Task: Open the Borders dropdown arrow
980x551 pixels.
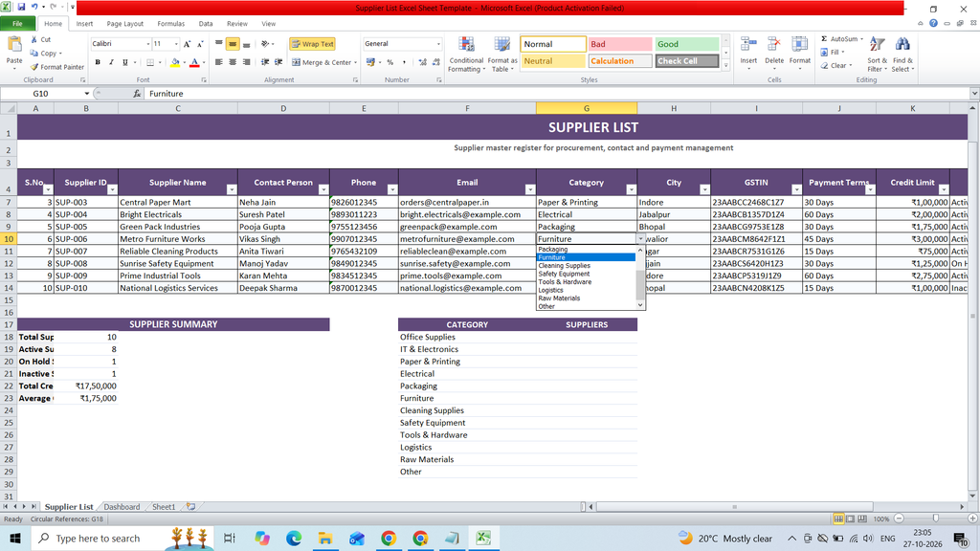Action: 160,62
